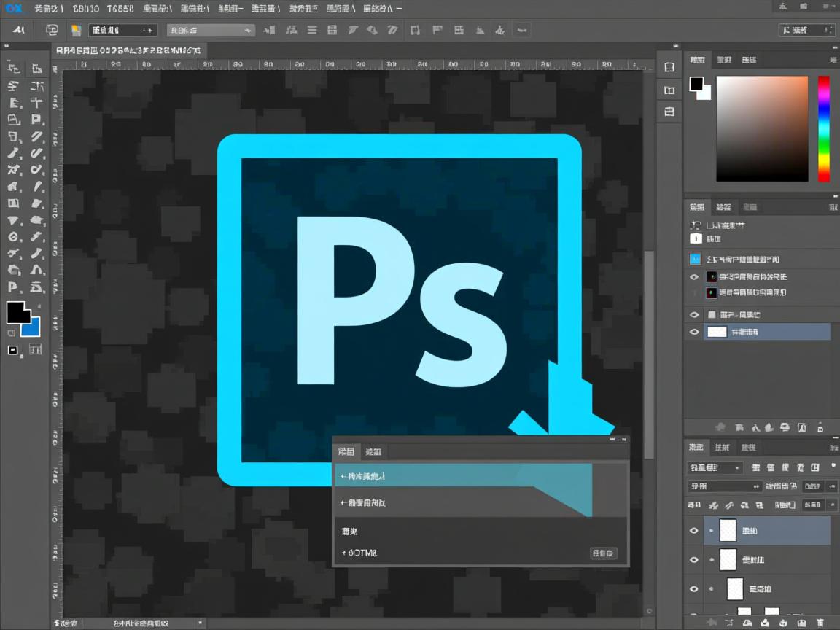
Task: Open the third icon in the collapsed panel dock
Action: (x=669, y=112)
